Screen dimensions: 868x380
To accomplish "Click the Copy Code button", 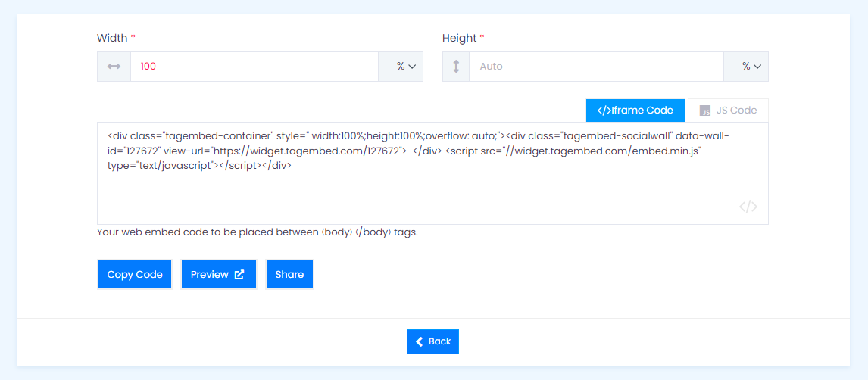I will click(135, 274).
